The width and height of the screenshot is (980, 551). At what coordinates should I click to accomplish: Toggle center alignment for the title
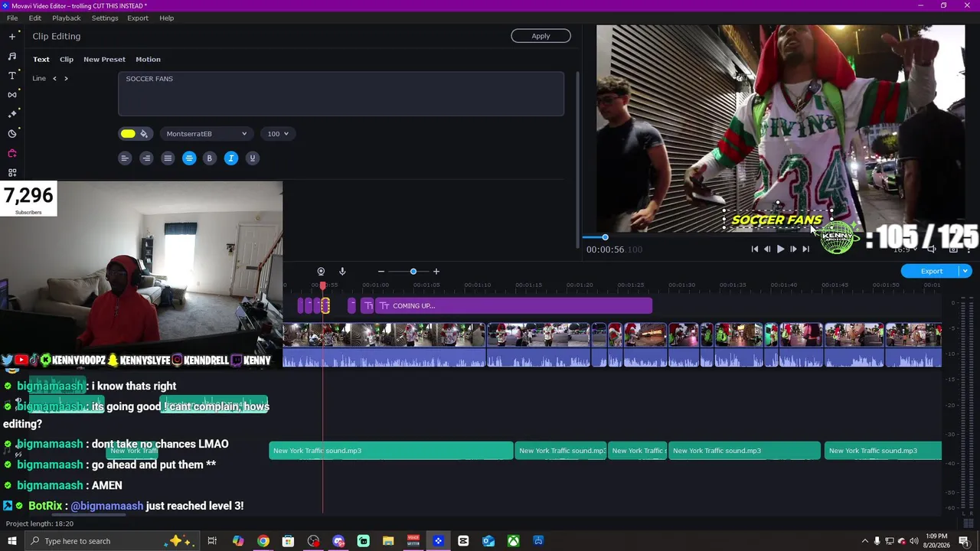(189, 158)
